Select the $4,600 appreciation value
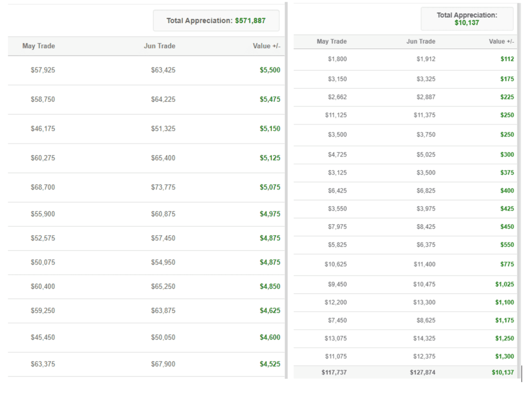Screen dimensions: 532x394 tap(270, 337)
